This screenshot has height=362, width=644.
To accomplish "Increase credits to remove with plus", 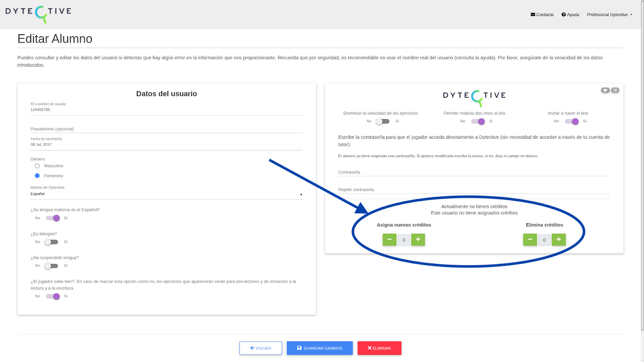I will [559, 240].
